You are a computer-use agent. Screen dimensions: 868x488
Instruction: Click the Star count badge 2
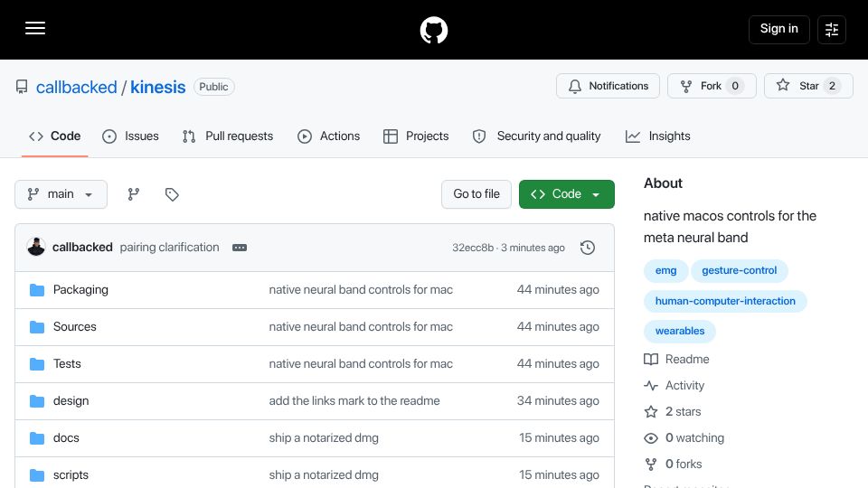click(x=832, y=86)
